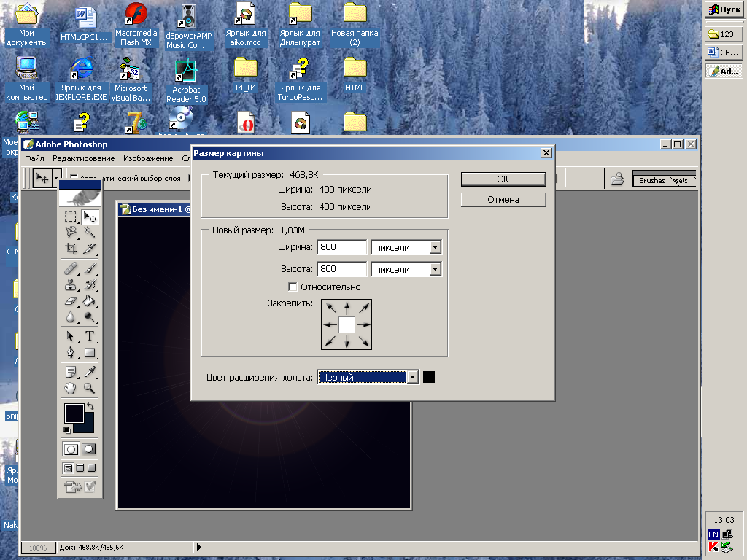
Task: Select the Eraser tool
Action: click(x=71, y=301)
